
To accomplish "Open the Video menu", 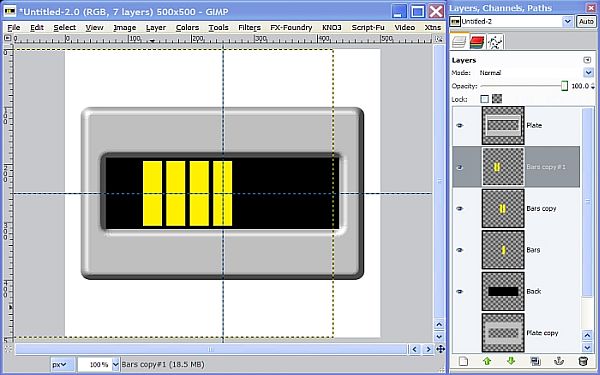I will 404,28.
